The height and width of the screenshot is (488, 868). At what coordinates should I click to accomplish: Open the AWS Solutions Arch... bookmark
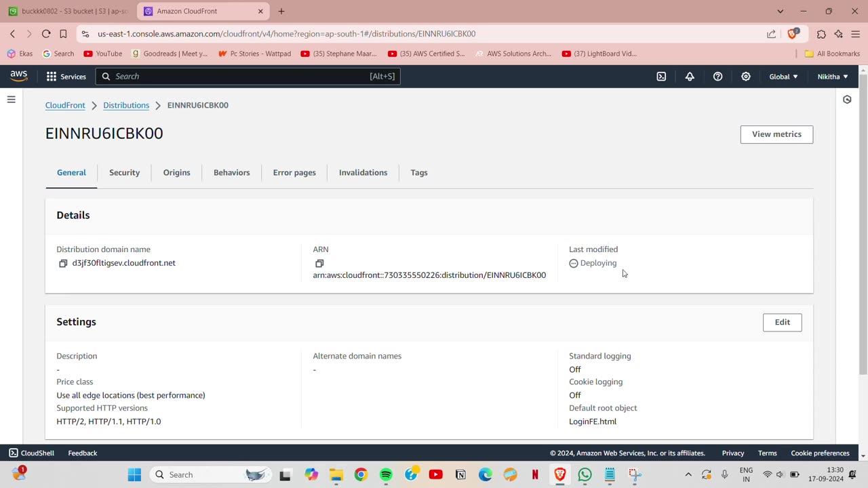click(513, 54)
